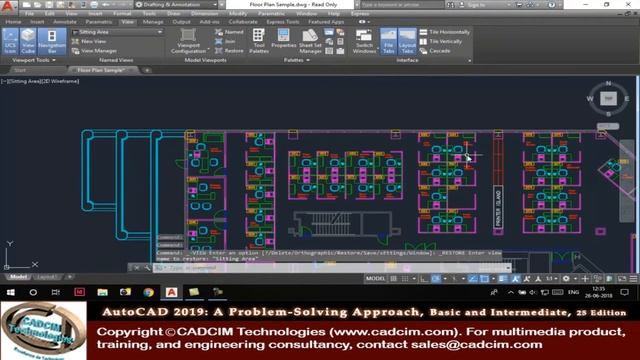This screenshot has width=640, height=360.
Task: Click New View in Named Views
Action: (x=89, y=41)
